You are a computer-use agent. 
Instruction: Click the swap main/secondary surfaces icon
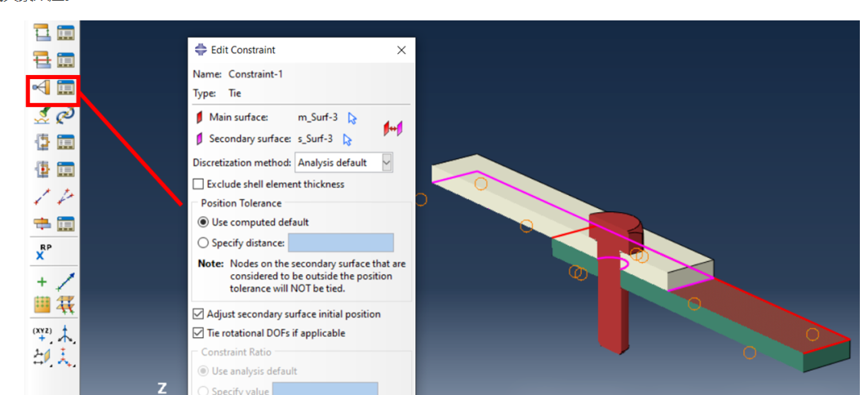tap(393, 129)
